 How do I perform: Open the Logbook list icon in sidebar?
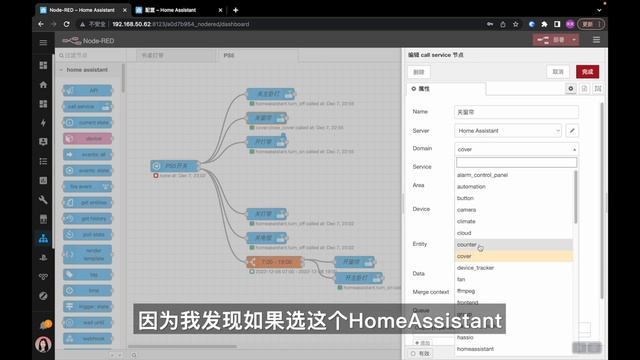pos(43,161)
